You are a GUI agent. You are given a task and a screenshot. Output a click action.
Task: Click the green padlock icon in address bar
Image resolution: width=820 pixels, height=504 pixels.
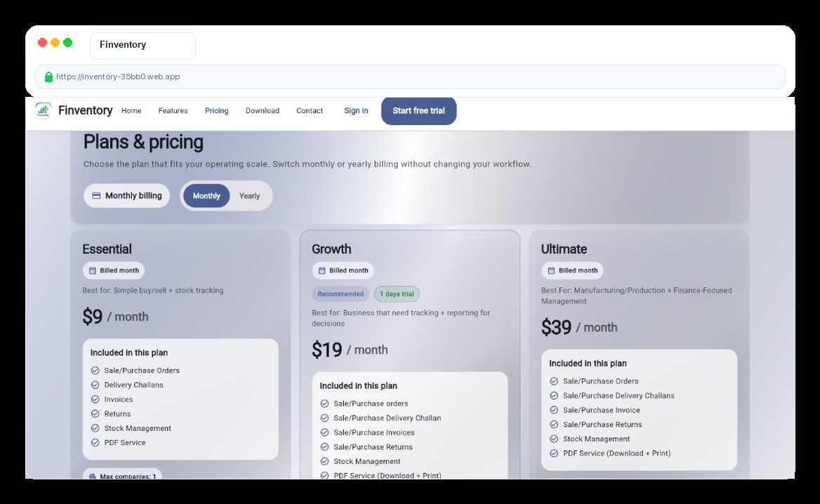coord(48,77)
